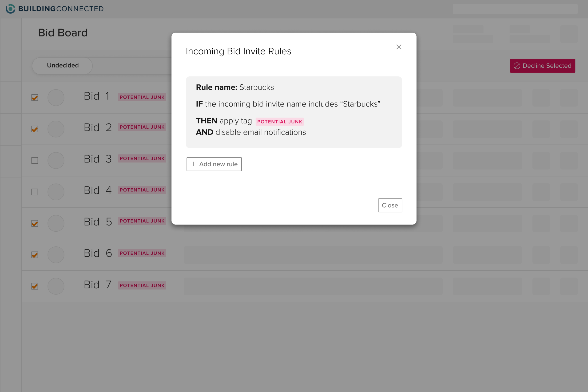Click the search field in the top bar
Viewport: 588px width, 392px height.
click(515, 9)
